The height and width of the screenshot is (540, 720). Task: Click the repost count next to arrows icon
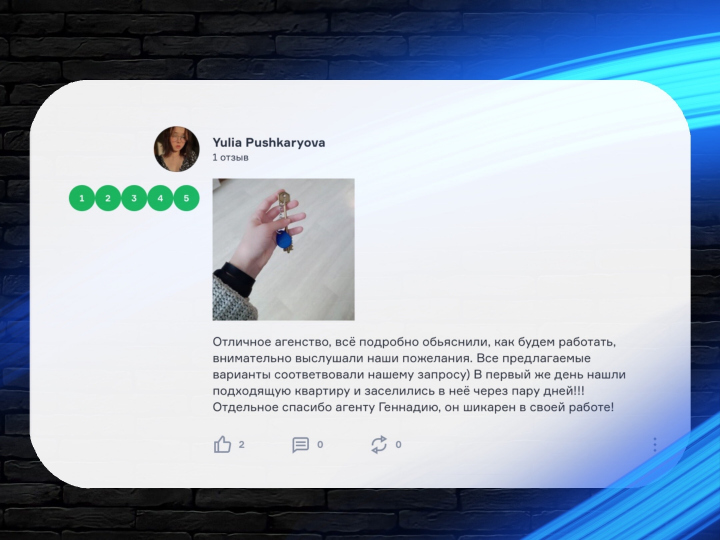(x=398, y=444)
